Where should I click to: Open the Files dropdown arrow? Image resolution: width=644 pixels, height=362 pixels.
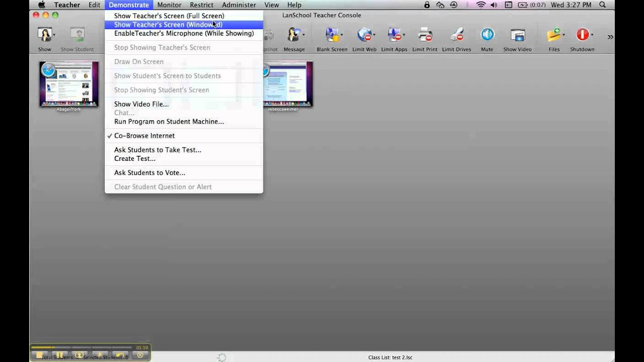click(563, 35)
